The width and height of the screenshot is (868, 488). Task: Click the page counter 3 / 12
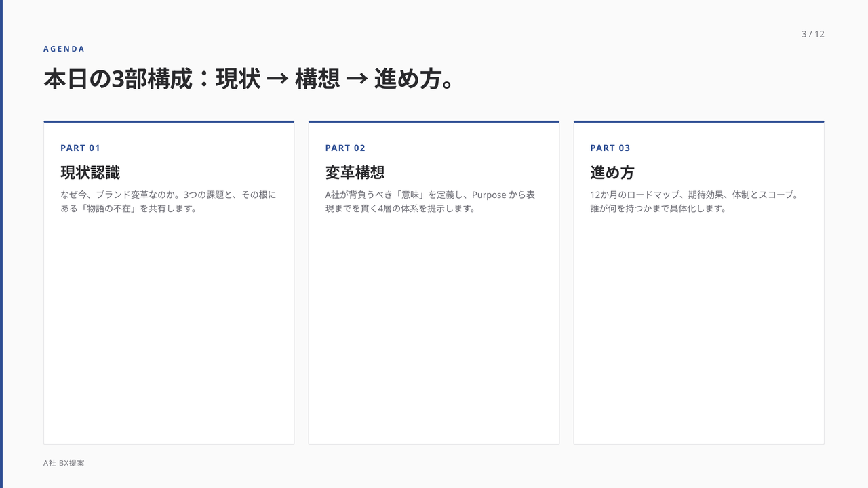click(x=812, y=34)
